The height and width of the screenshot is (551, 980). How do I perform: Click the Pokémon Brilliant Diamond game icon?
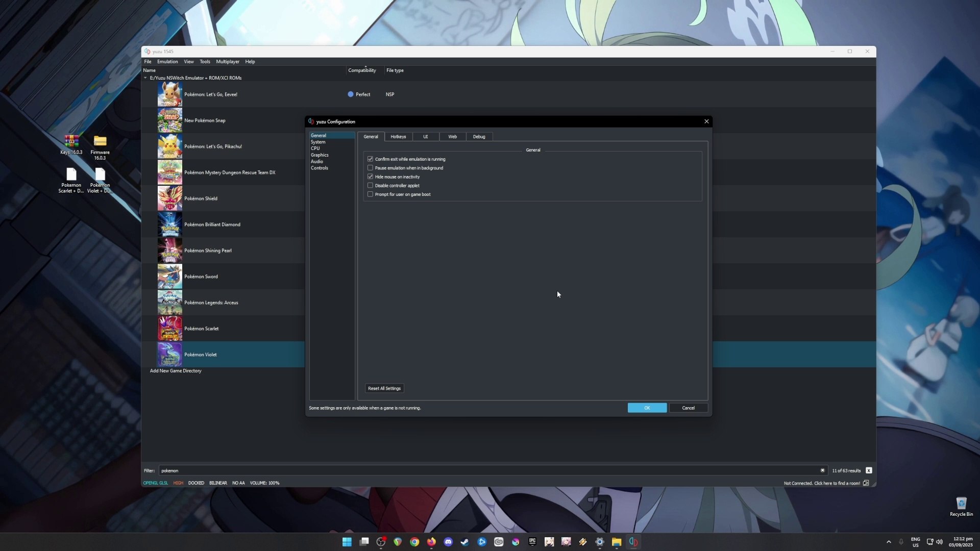point(169,224)
